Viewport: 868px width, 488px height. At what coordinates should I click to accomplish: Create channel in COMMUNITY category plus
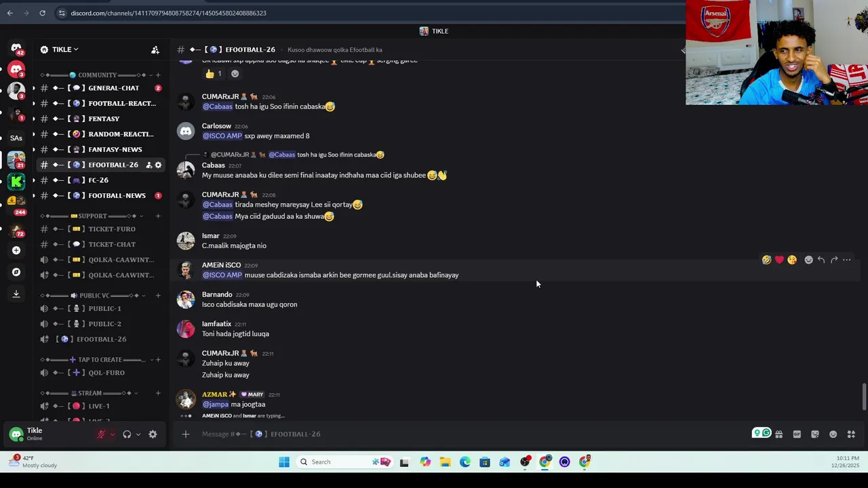click(x=158, y=75)
